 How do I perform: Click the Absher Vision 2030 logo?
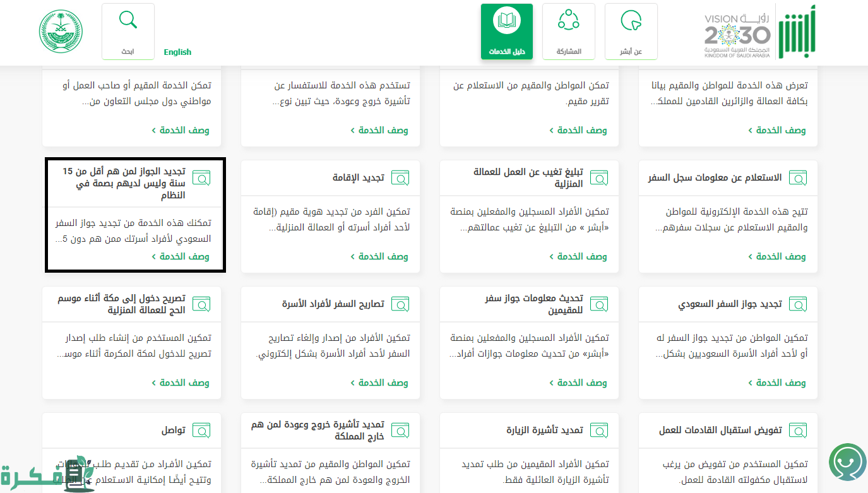pos(759,33)
